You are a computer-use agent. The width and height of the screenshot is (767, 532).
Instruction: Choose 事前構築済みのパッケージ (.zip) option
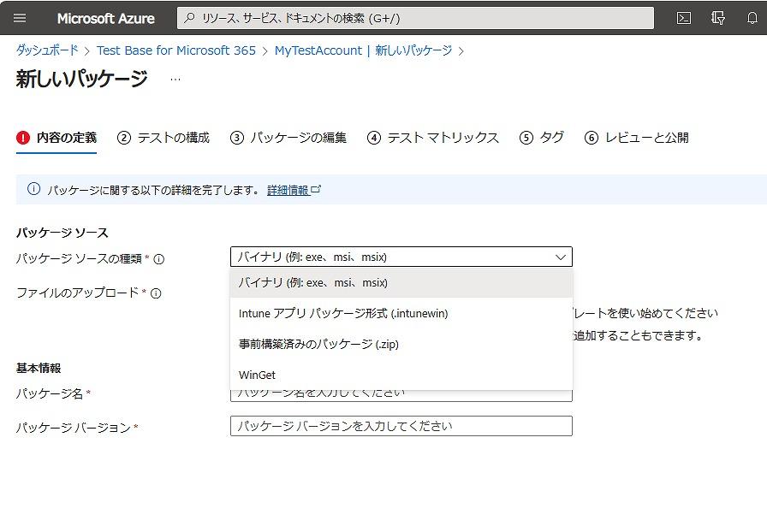point(401,344)
